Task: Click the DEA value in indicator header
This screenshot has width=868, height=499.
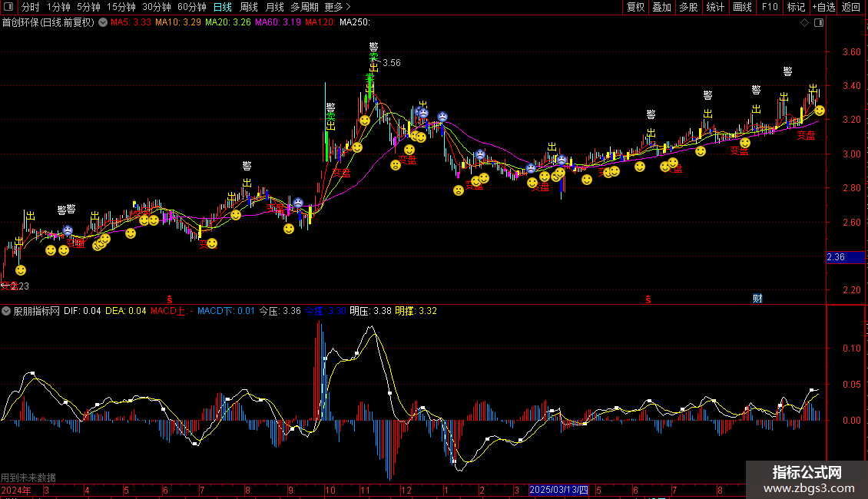Action: 126,311
